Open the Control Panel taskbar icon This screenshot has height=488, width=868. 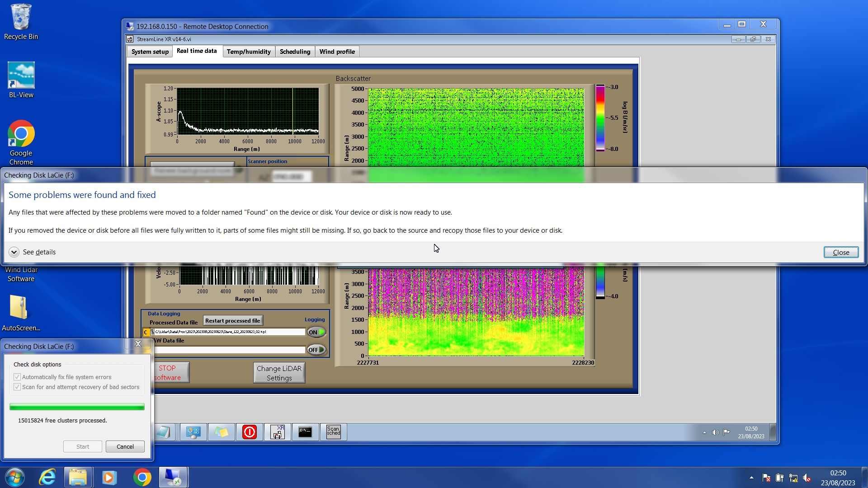(x=193, y=432)
